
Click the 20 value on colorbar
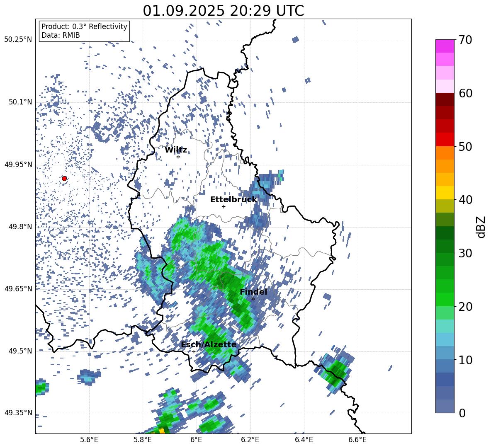point(465,306)
